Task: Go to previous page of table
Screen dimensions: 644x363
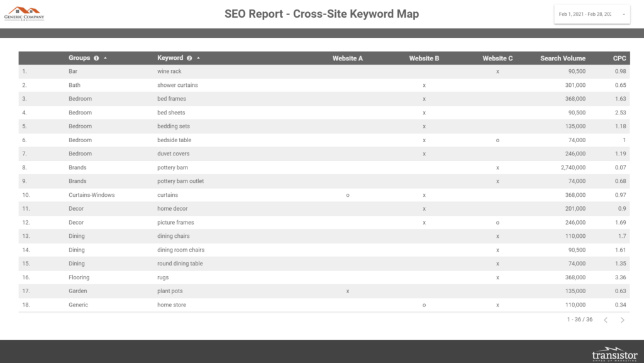Action: 606,320
